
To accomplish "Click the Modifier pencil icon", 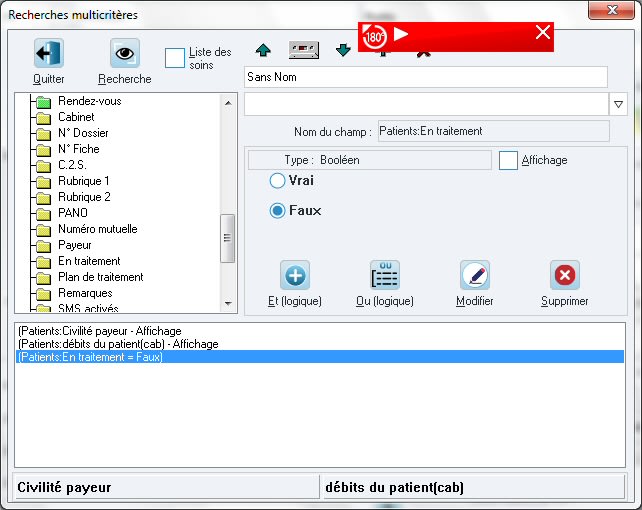I will tap(474, 275).
